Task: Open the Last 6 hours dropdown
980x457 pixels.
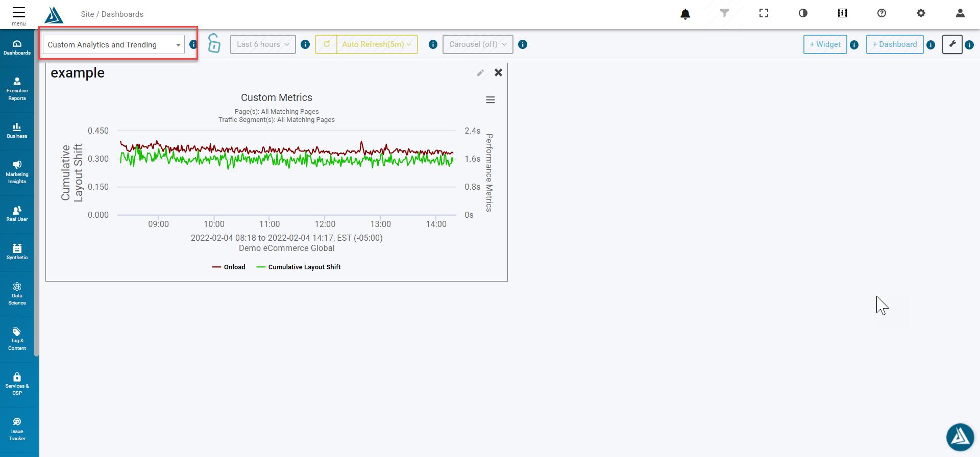Action: [263, 44]
